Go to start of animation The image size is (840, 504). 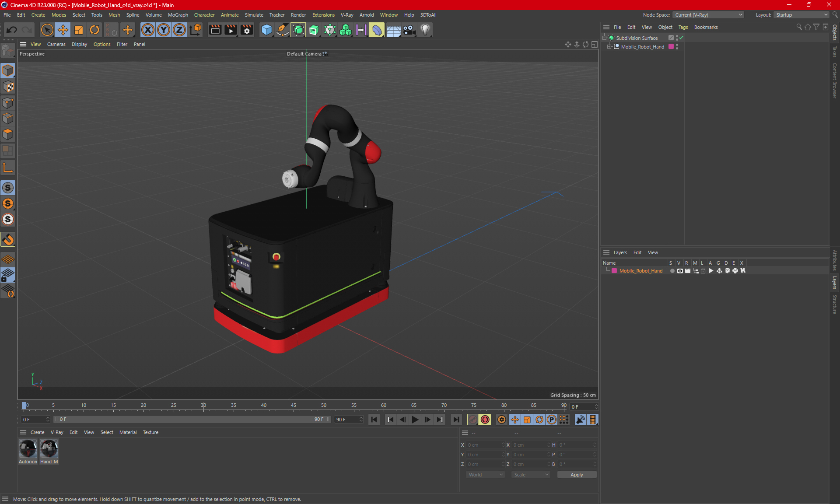374,420
